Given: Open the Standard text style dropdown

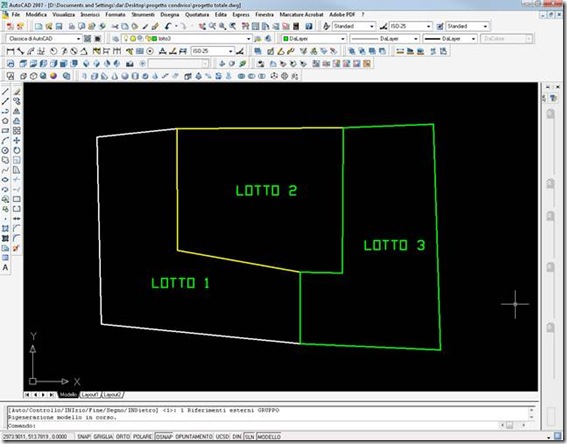Looking at the screenshot, I should pos(354,26).
